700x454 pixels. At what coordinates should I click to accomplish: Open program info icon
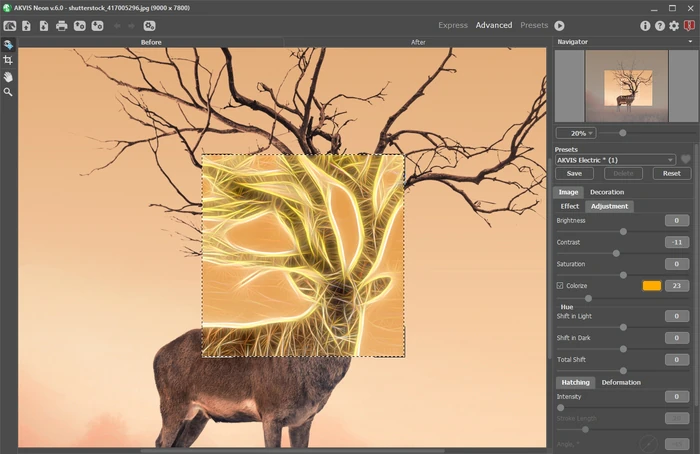[645, 26]
